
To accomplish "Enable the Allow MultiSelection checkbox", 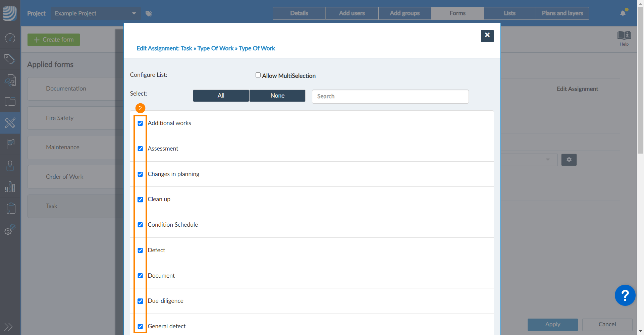I will pyautogui.click(x=258, y=75).
